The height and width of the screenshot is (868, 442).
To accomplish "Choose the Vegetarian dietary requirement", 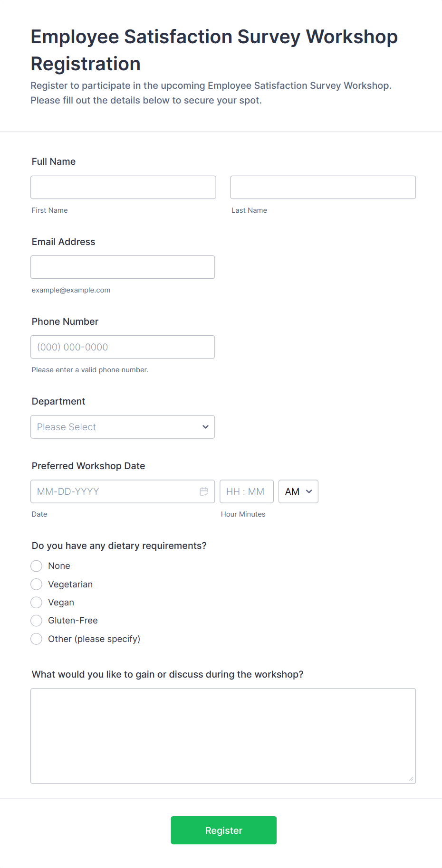I will pos(36,584).
